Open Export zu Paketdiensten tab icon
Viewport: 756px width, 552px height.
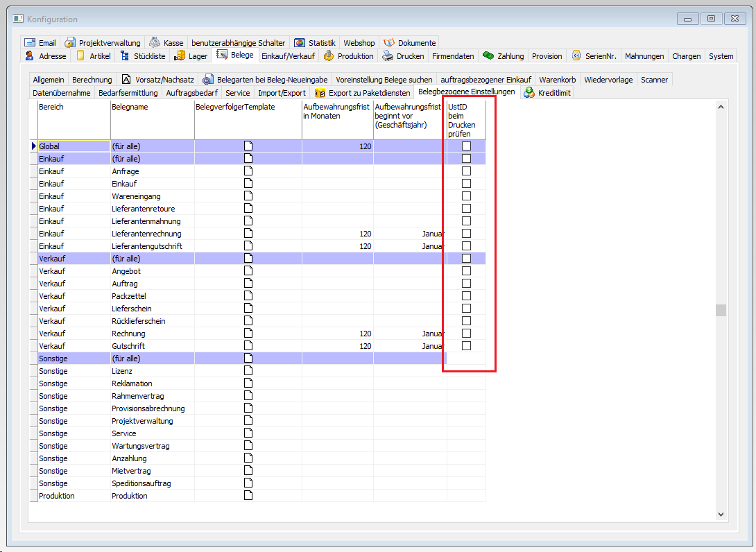[x=320, y=93]
